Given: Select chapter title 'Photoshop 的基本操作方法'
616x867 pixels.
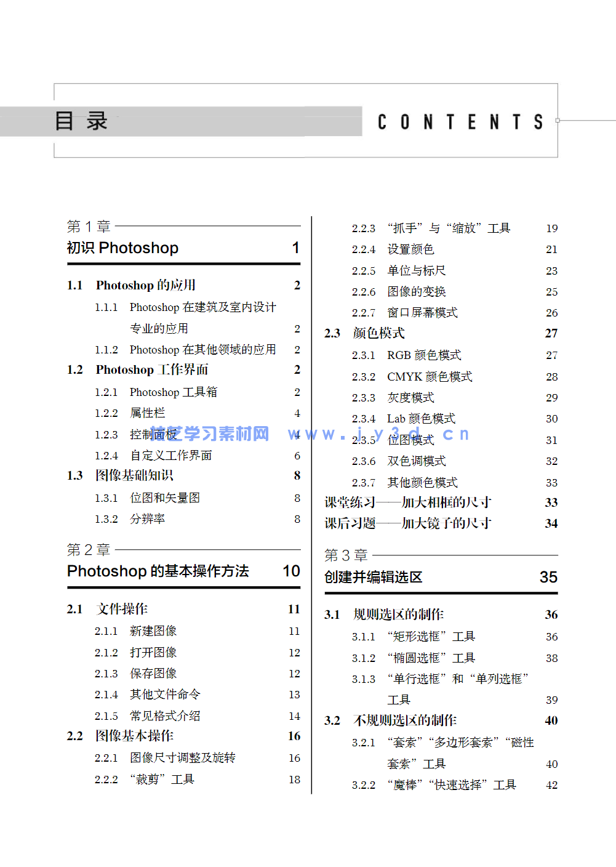Looking at the screenshot, I should (158, 571).
